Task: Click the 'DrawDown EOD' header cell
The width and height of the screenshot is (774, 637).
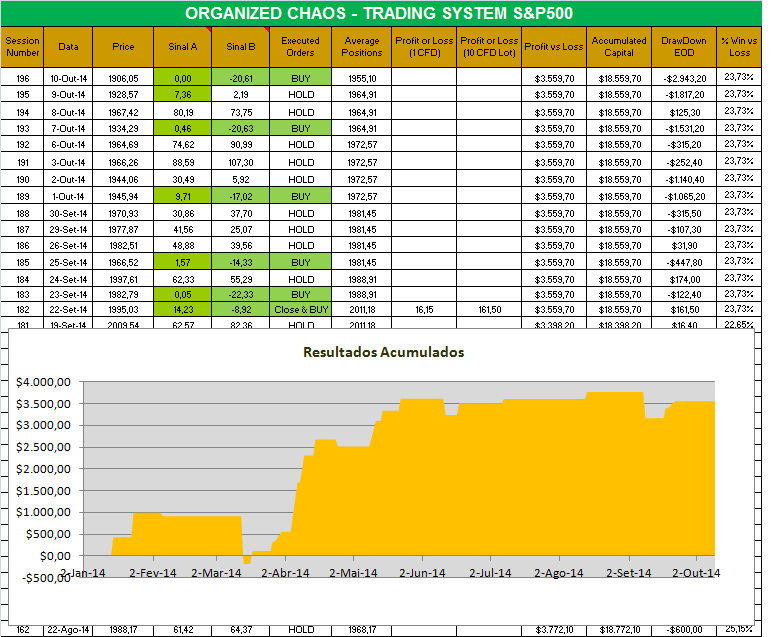Action: 684,47
